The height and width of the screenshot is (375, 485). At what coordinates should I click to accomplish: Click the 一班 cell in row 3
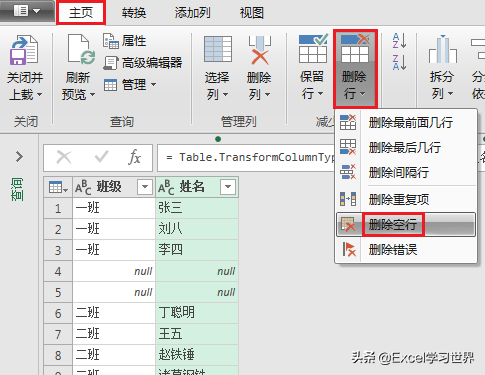click(x=114, y=250)
